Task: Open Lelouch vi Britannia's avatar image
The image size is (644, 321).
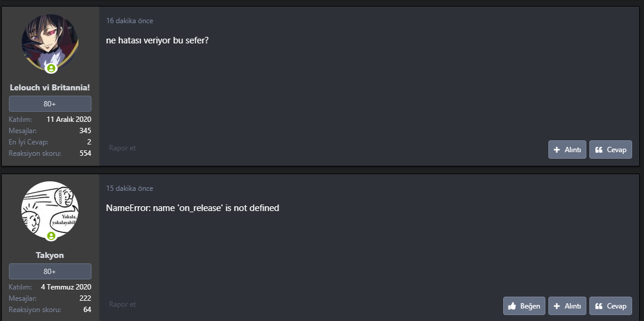Action: pyautogui.click(x=50, y=43)
